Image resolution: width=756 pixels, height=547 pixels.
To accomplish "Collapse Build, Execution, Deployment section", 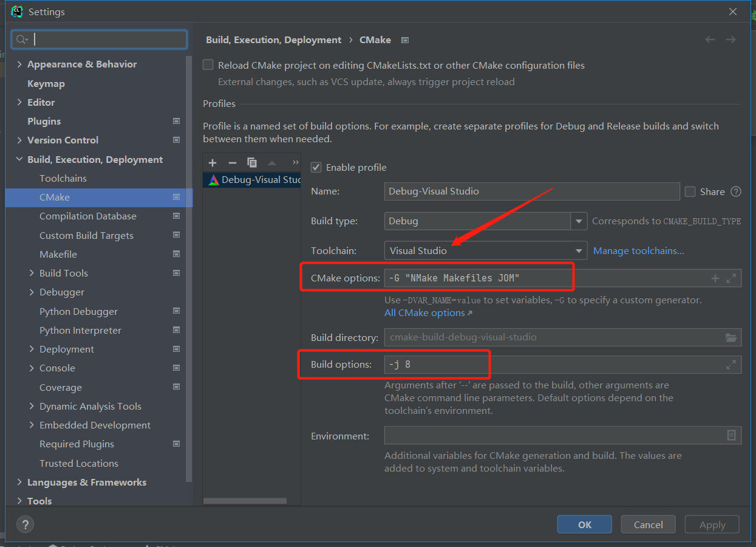I will click(19, 159).
